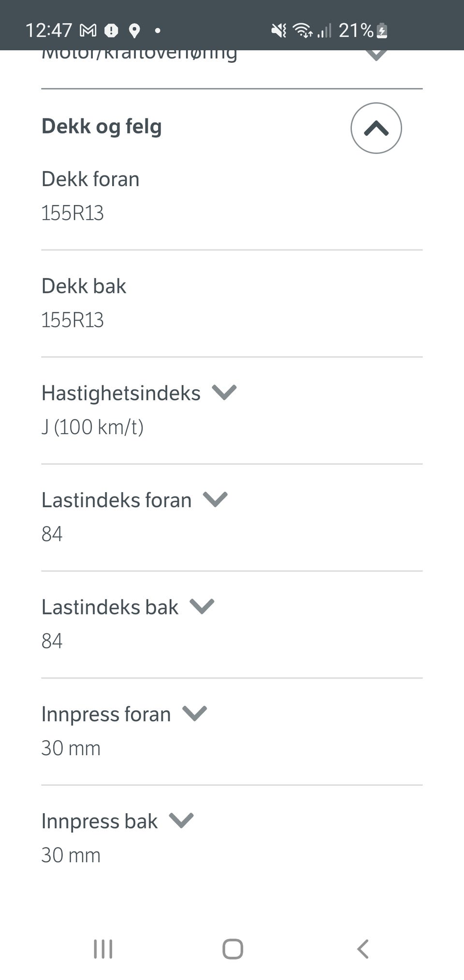Tap the muted sound status icon
464x980 pixels.
coord(278,31)
